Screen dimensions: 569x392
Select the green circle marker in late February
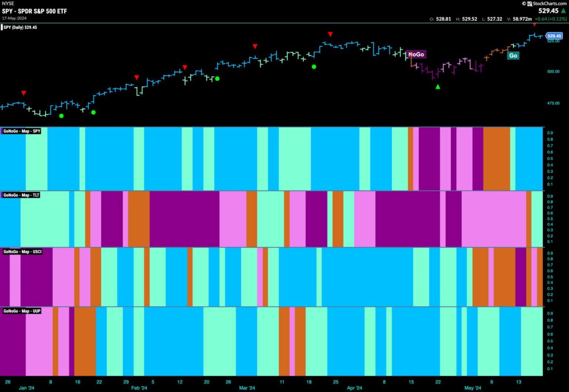[217, 78]
